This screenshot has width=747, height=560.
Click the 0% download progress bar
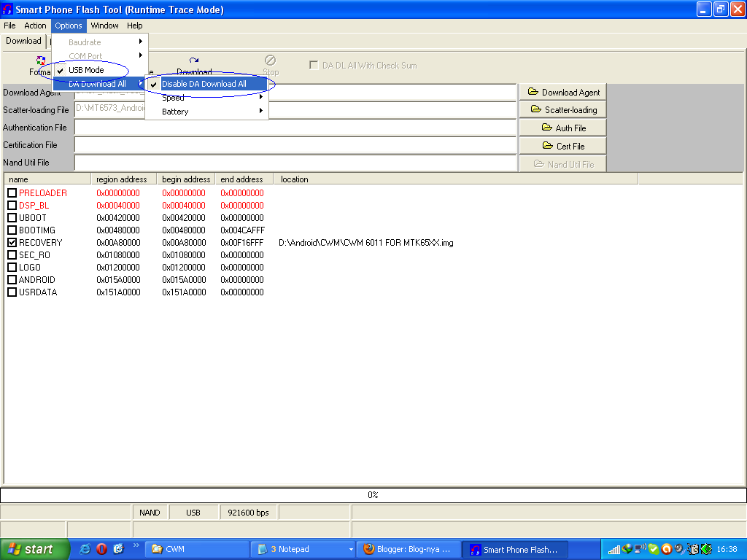tap(373, 495)
